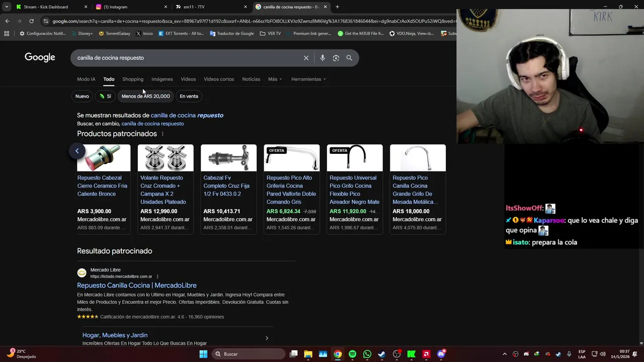Toggle the Menos de ARS 20,000 filter chip
The height and width of the screenshot is (362, 644).
pos(145,96)
